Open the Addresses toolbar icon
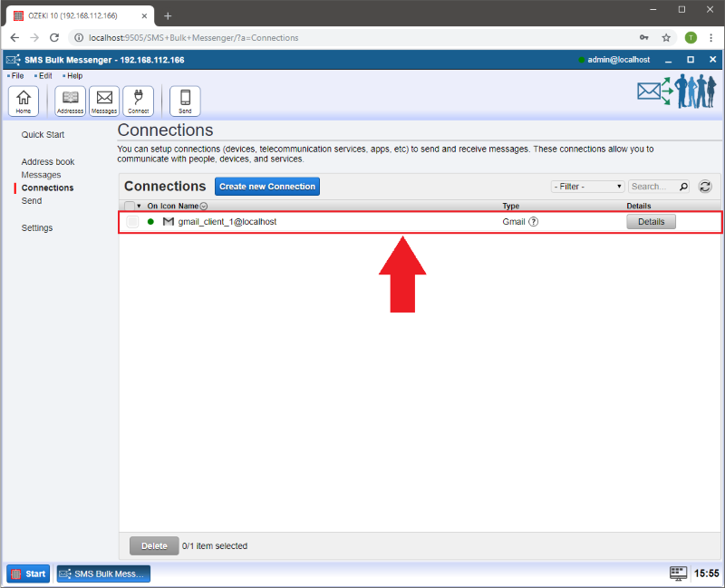Viewport: 725px width, 588px height. pos(70,101)
